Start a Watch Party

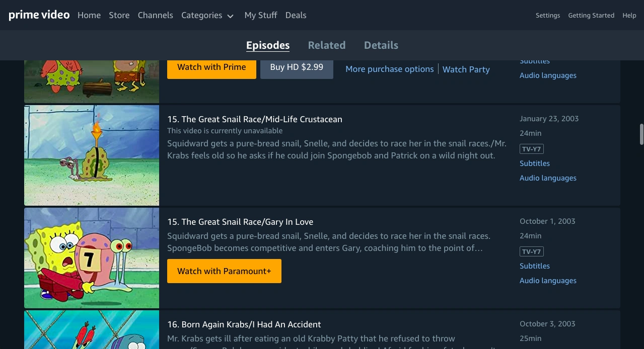point(466,69)
